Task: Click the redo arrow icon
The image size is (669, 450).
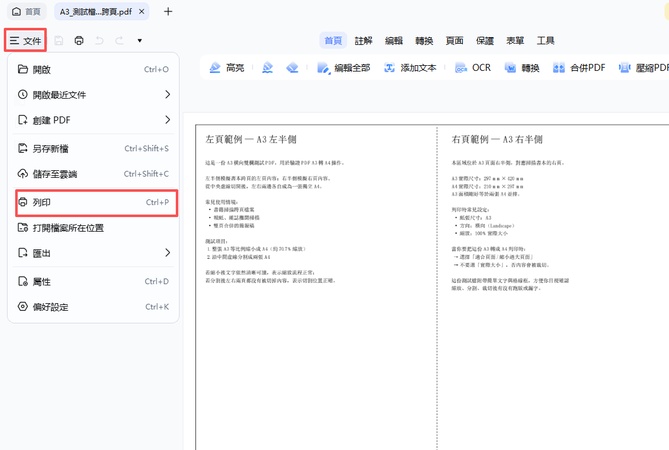Action: 119,41
